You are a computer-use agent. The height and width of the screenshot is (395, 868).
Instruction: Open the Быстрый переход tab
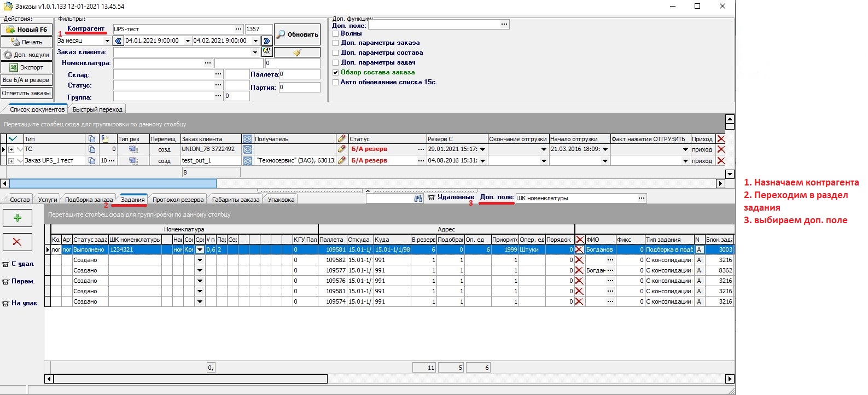97,109
